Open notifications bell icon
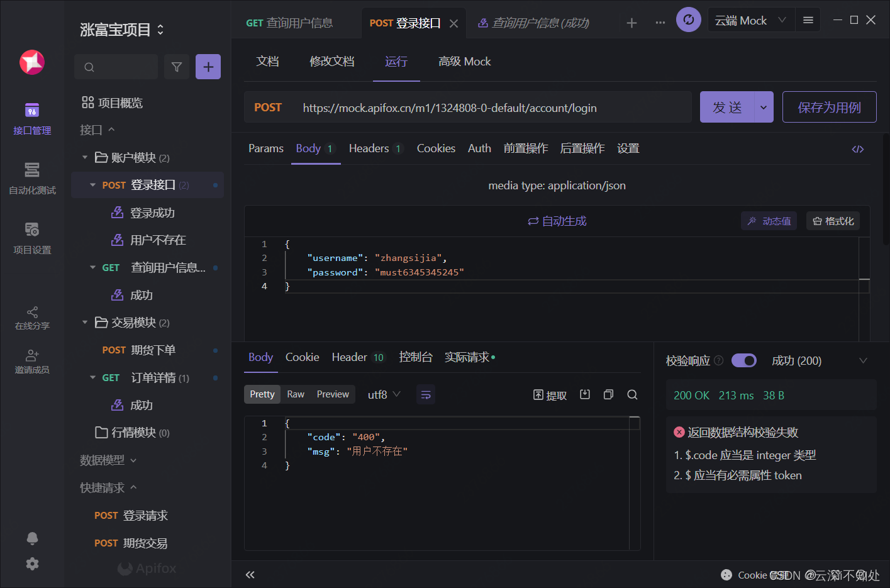 point(32,538)
